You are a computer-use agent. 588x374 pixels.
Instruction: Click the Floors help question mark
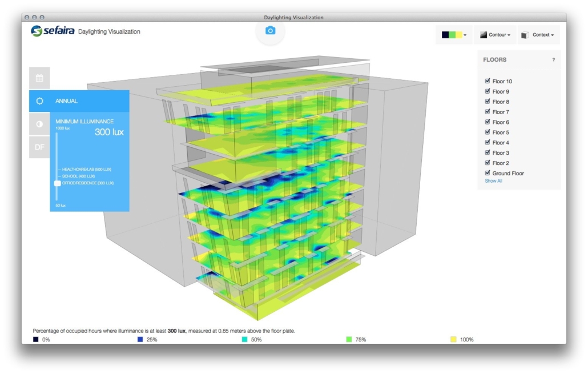click(x=553, y=60)
